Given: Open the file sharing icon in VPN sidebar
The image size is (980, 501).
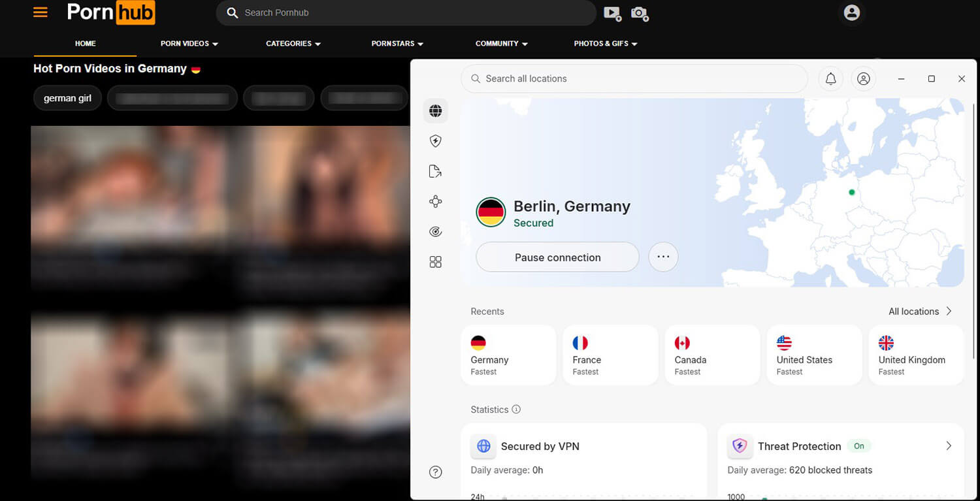Looking at the screenshot, I should point(436,171).
